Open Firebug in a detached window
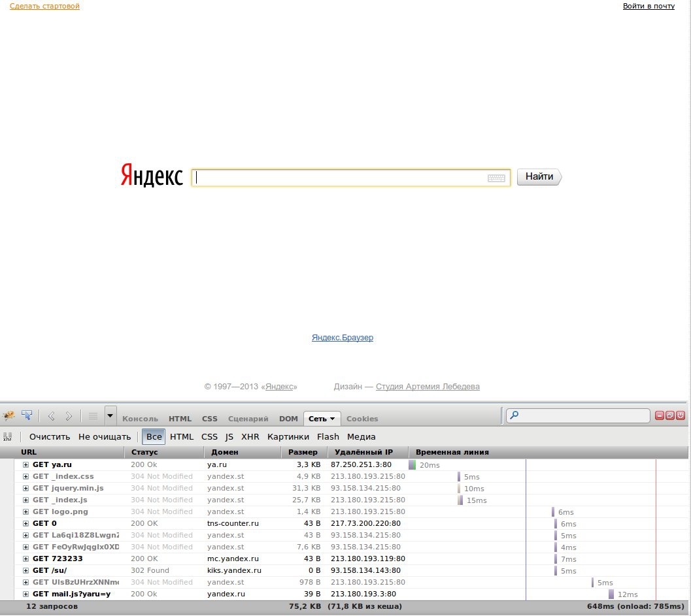The image size is (691, 616). 670,415
